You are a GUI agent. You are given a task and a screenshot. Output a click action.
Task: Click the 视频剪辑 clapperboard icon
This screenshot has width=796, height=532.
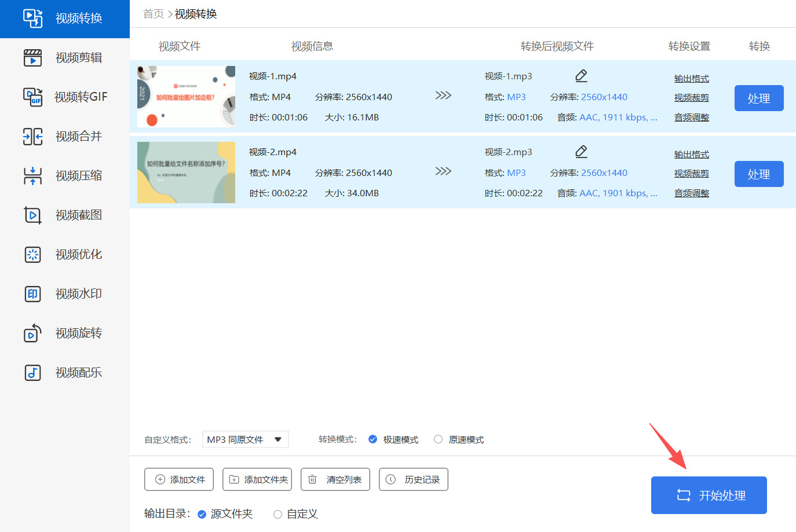click(x=32, y=58)
